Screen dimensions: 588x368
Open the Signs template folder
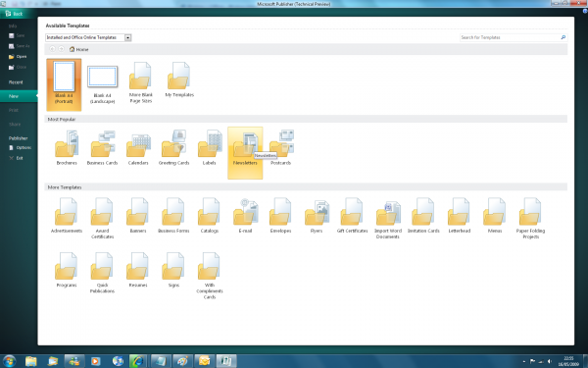point(173,270)
